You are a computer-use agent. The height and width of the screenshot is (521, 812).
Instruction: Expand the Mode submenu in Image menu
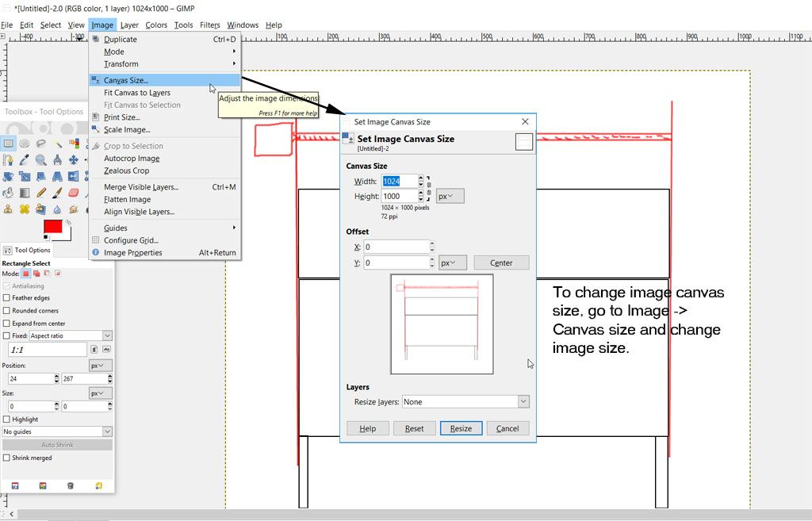(x=165, y=52)
